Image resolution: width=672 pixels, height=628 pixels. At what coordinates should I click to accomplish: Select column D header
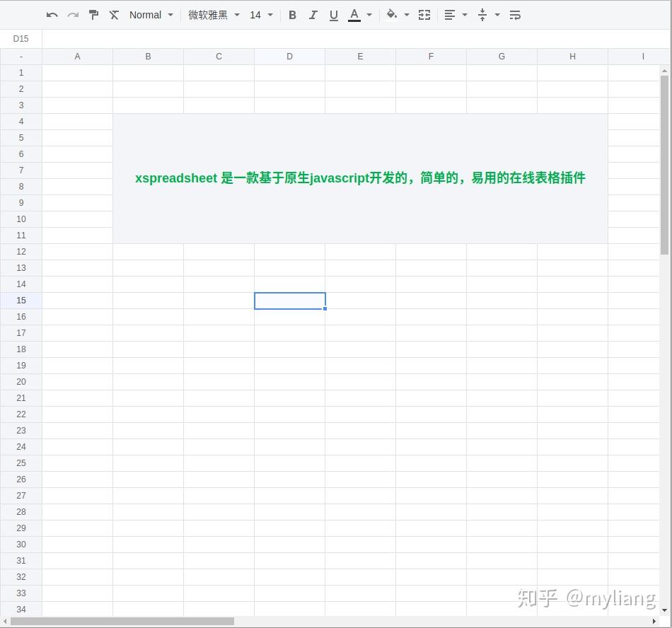pyautogui.click(x=289, y=56)
